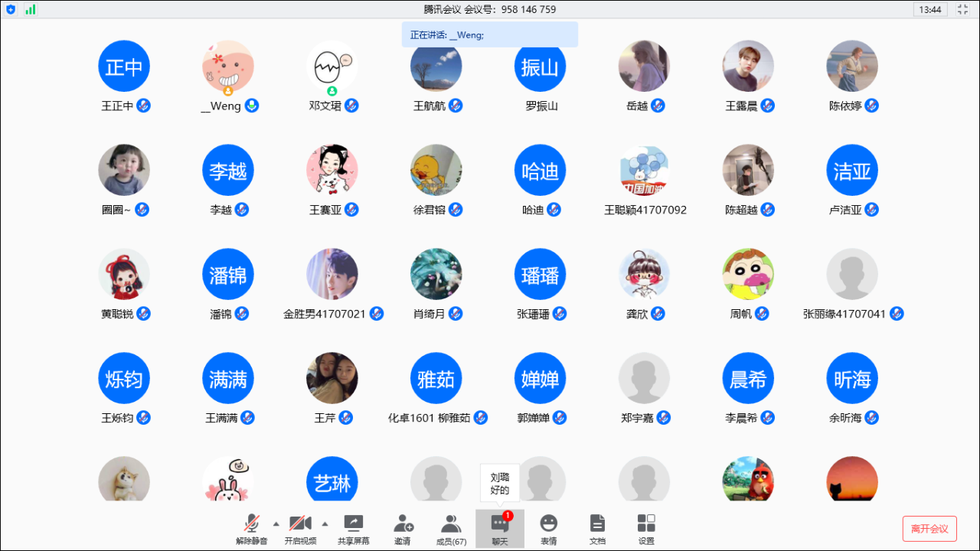
Task: Turn on camera with 开启视频
Action: coord(300,529)
